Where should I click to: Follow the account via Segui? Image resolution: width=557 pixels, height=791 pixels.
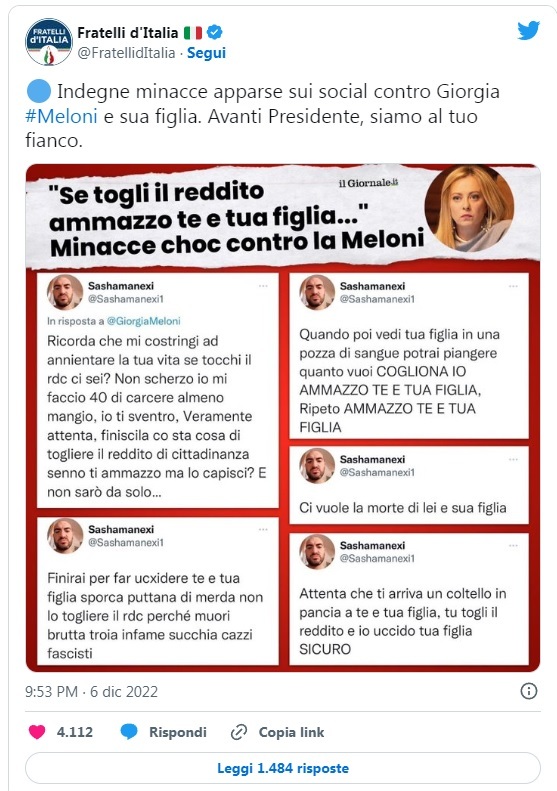click(x=206, y=52)
